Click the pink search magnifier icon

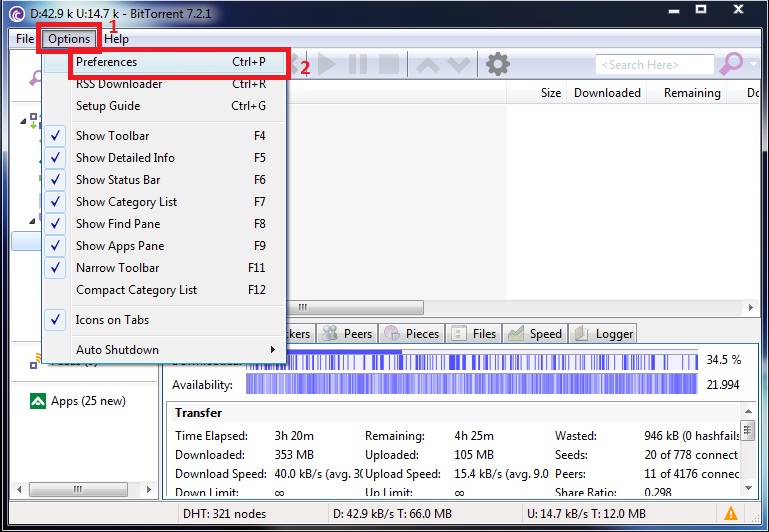tap(731, 64)
